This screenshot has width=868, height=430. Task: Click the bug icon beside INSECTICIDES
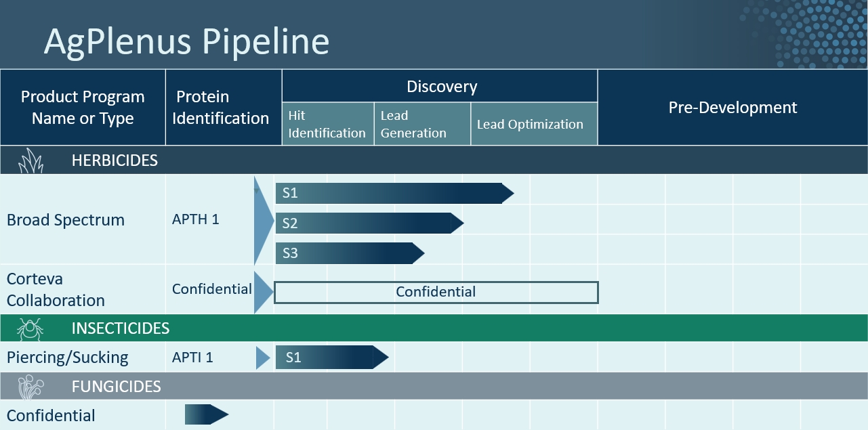click(x=30, y=328)
